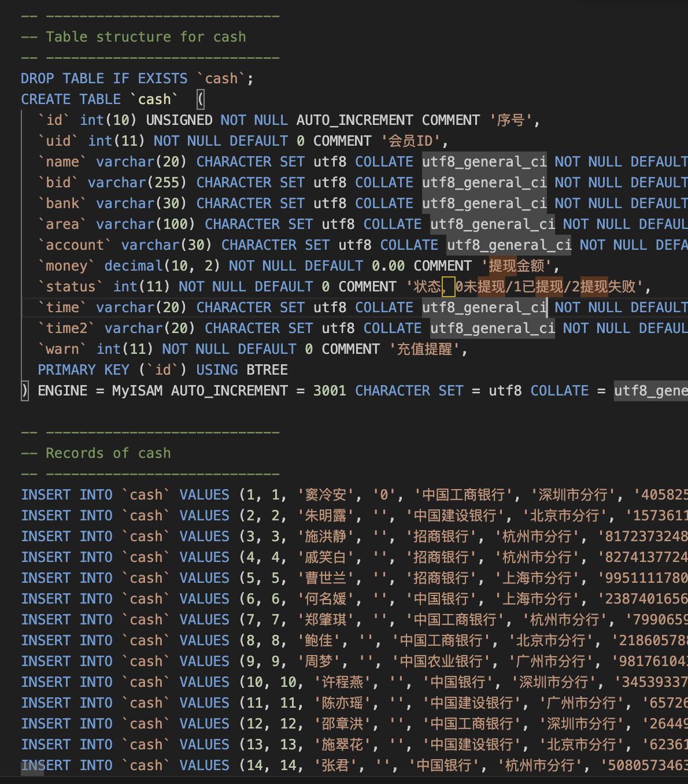Click the name '何名媛'
The image size is (688, 784).
click(x=325, y=599)
